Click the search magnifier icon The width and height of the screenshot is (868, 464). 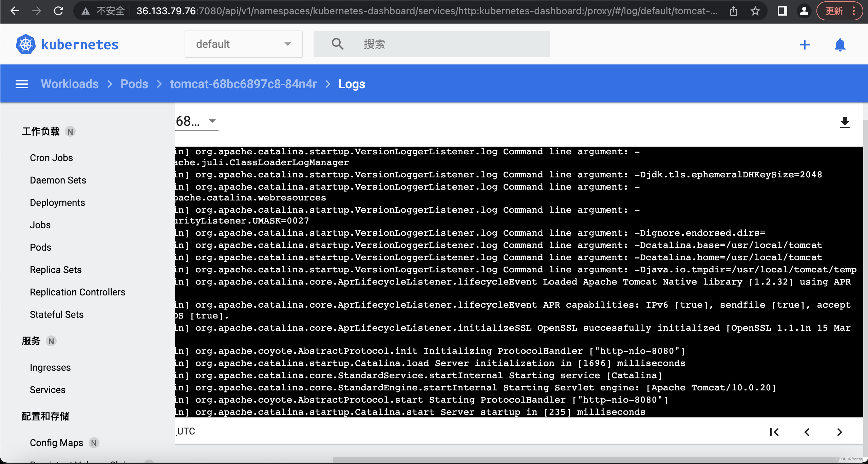337,44
